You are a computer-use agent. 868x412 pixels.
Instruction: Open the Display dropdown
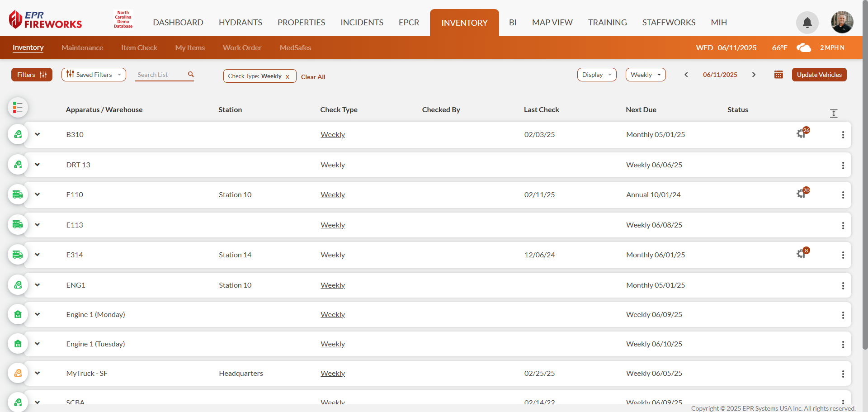point(596,74)
